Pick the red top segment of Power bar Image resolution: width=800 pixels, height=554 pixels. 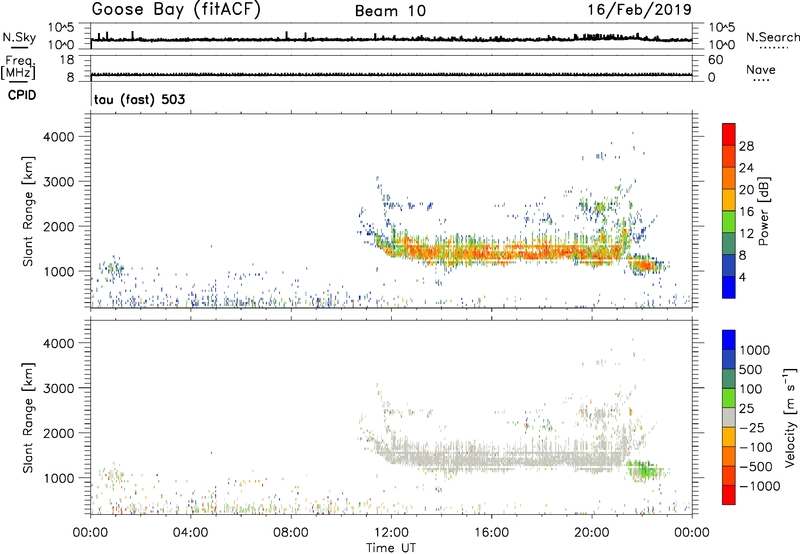[729, 134]
